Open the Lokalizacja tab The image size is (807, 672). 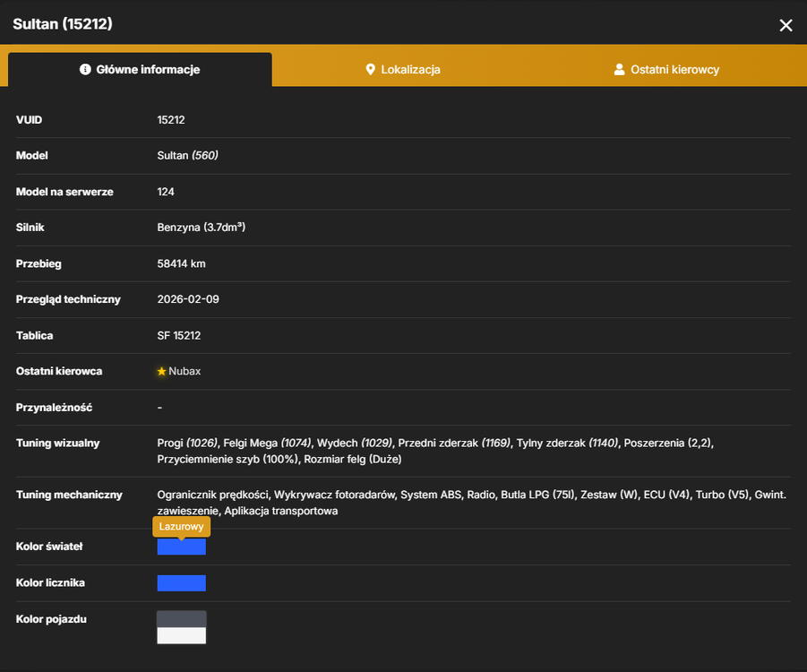point(402,70)
